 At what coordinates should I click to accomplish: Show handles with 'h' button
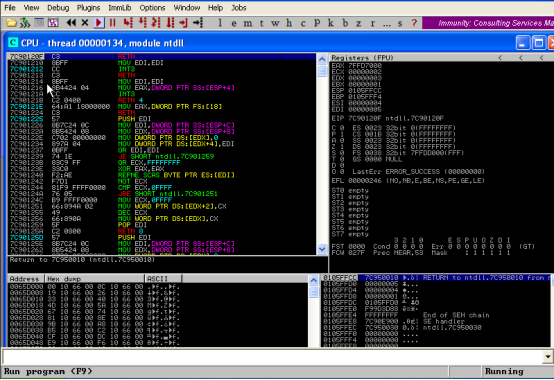(289, 23)
